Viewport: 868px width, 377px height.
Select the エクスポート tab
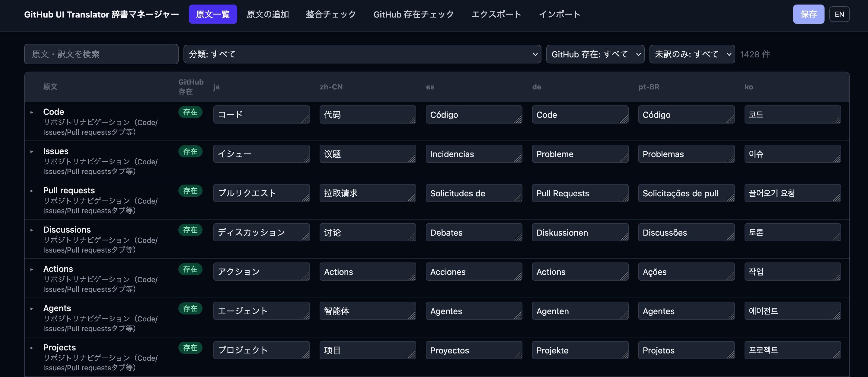coord(496,14)
